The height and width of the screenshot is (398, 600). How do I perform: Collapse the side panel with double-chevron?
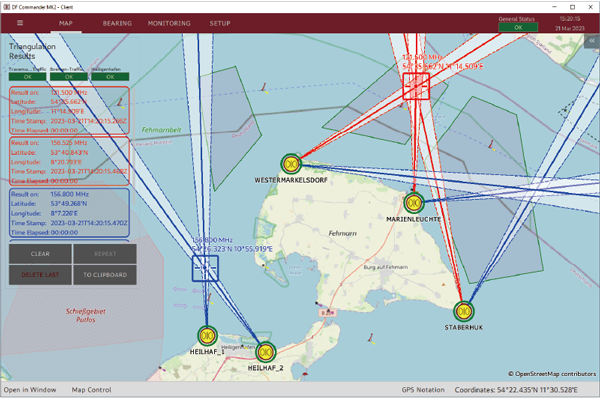(x=592, y=41)
